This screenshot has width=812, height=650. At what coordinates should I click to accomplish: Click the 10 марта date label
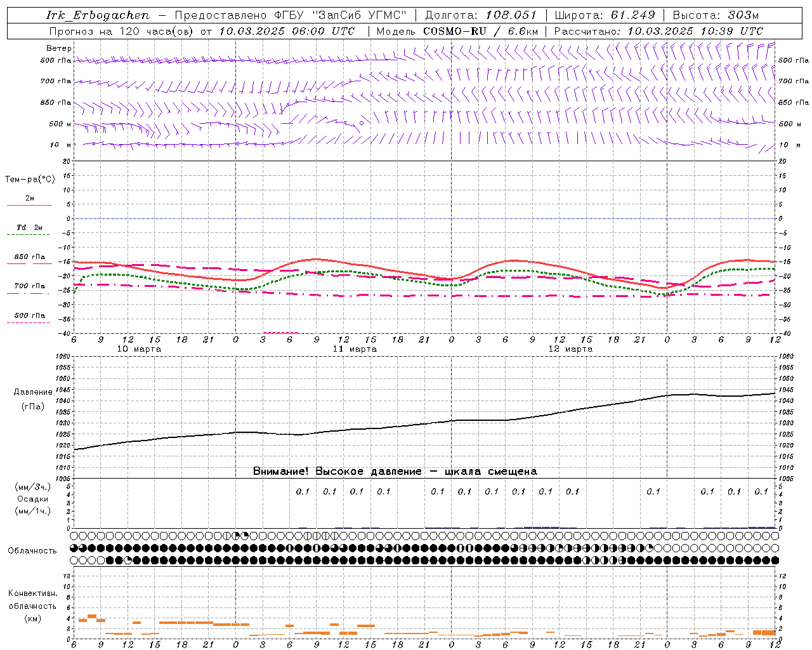tap(140, 349)
